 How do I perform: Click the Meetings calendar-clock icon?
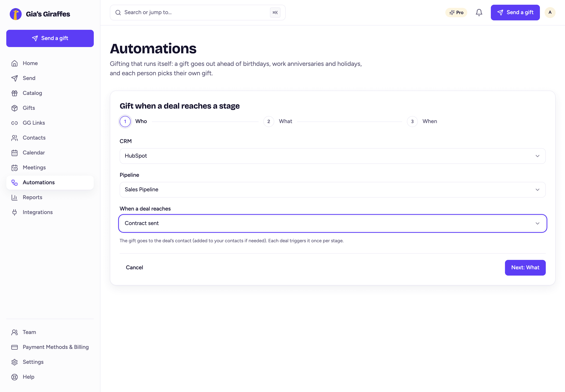click(x=15, y=168)
